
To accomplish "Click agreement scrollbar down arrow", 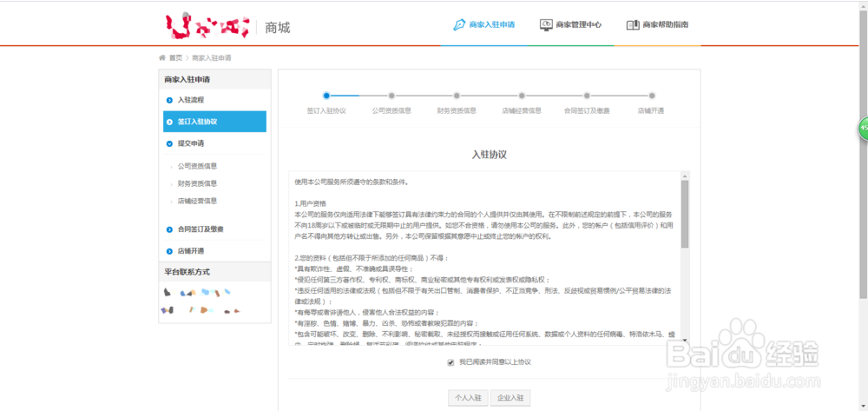I will point(685,340).
